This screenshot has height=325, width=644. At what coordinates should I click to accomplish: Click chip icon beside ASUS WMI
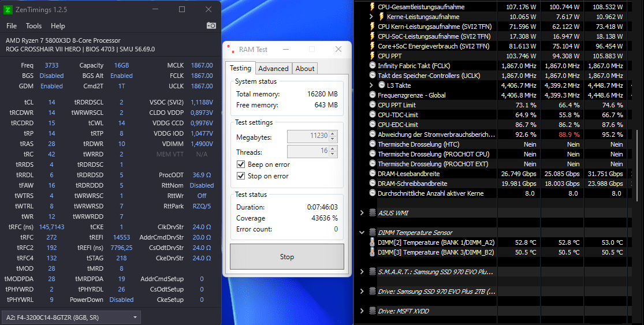tap(373, 213)
